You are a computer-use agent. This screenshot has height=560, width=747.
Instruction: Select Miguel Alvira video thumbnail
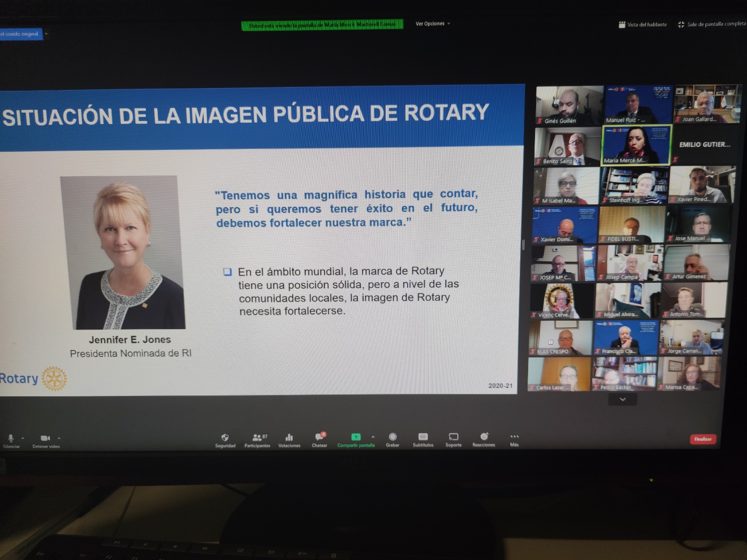627,300
